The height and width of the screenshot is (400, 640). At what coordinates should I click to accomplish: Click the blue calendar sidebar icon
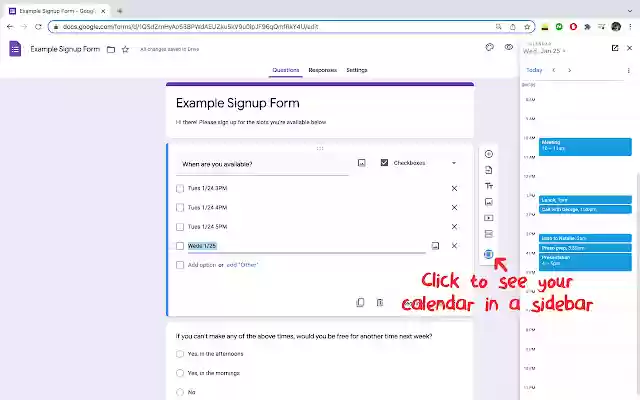pos(489,254)
